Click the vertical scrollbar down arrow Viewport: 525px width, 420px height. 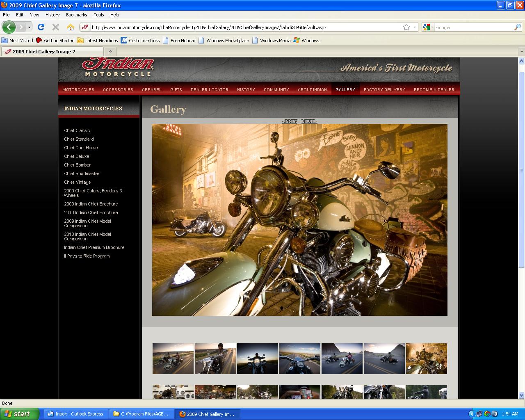521,395
